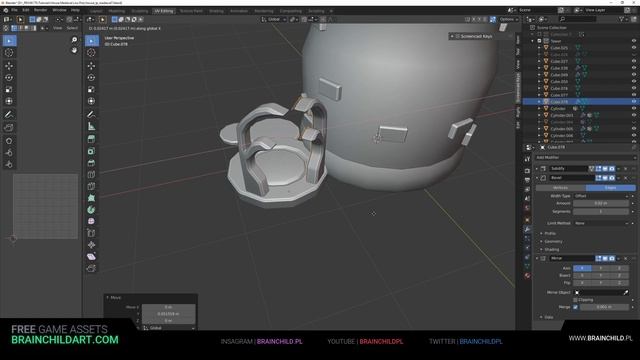Select the Cursor tool in 3D viewport toolbar

91,53
